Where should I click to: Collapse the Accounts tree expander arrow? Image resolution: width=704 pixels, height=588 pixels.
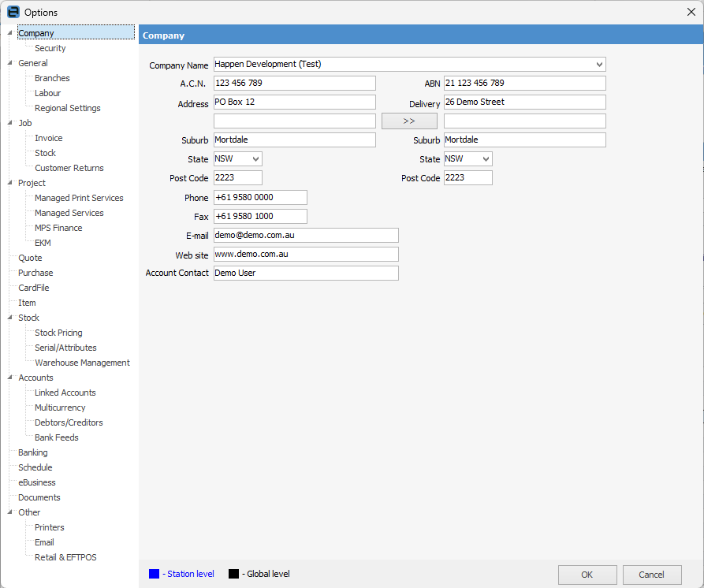point(9,378)
